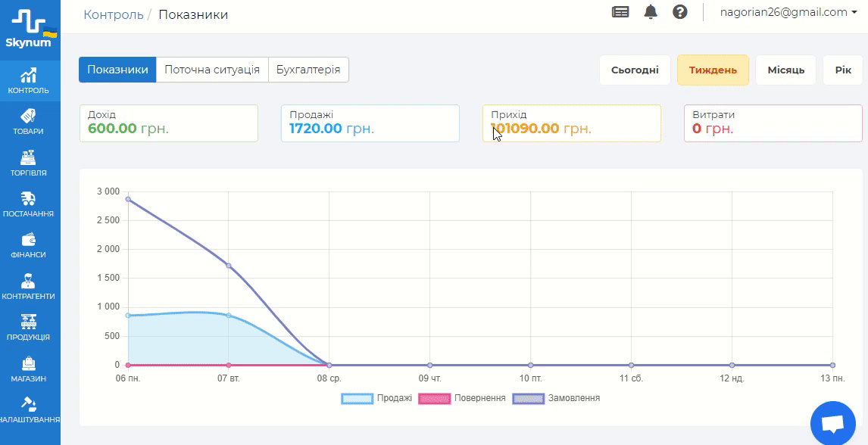Open the Контроль section in sidebar
The width and height of the screenshot is (868, 445).
(x=29, y=82)
